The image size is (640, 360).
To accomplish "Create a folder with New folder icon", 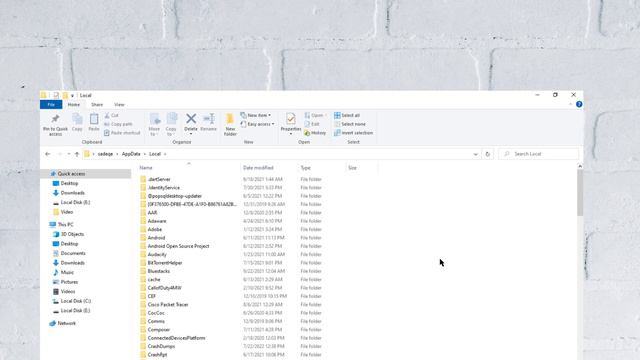I will click(x=230, y=119).
